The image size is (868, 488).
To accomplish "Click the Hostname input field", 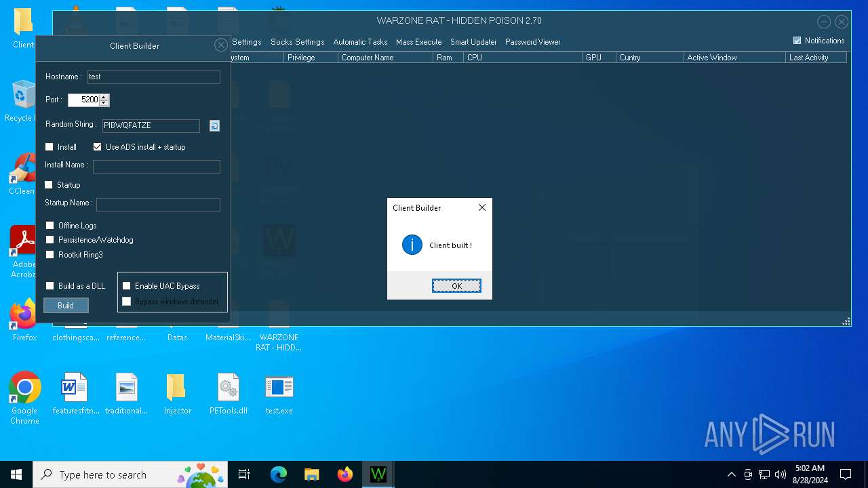I will pos(153,77).
